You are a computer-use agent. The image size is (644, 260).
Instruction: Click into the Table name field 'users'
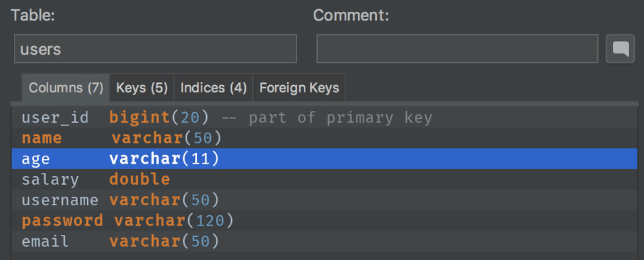tap(155, 49)
